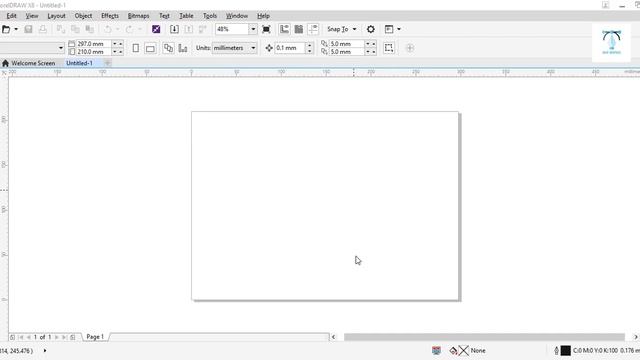The width and height of the screenshot is (640, 360).
Task: Click the Undo arrow icon
Action: pos(108,29)
